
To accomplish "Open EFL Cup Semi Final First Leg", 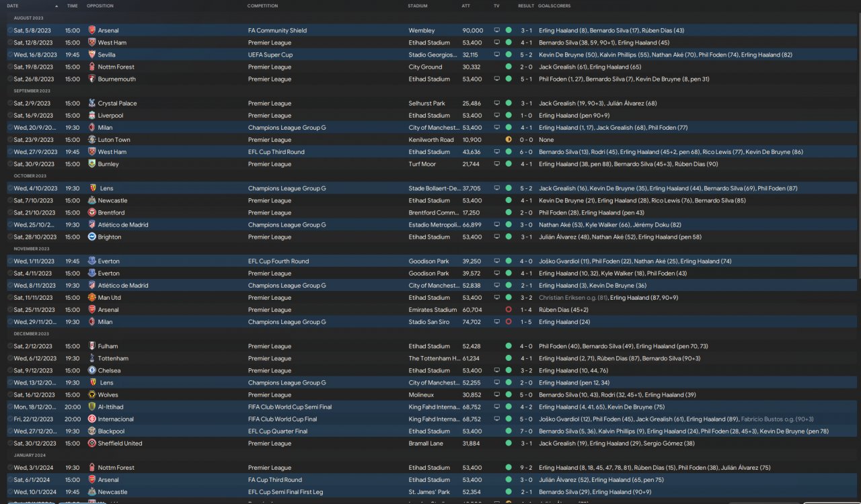I will 285,492.
